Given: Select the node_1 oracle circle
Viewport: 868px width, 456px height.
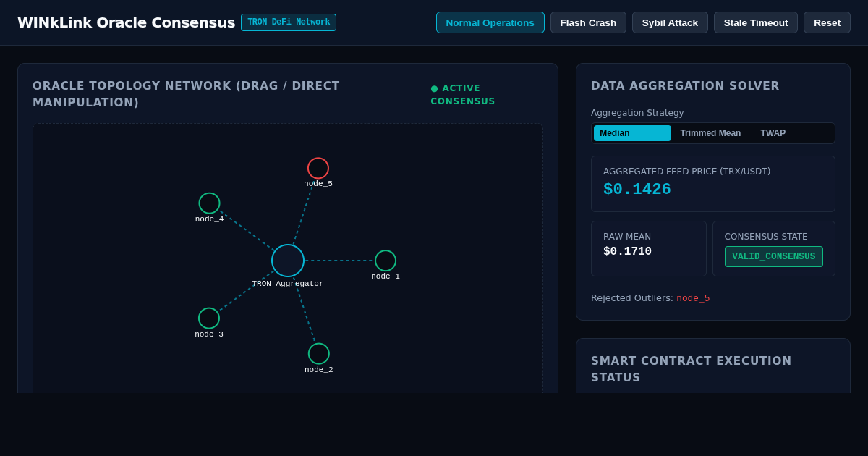Looking at the screenshot, I should (386, 261).
